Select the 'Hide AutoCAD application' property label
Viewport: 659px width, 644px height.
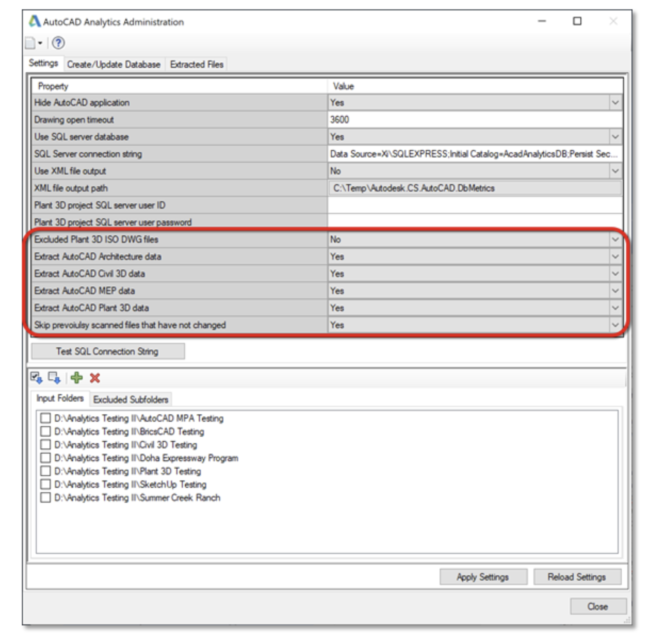[82, 103]
